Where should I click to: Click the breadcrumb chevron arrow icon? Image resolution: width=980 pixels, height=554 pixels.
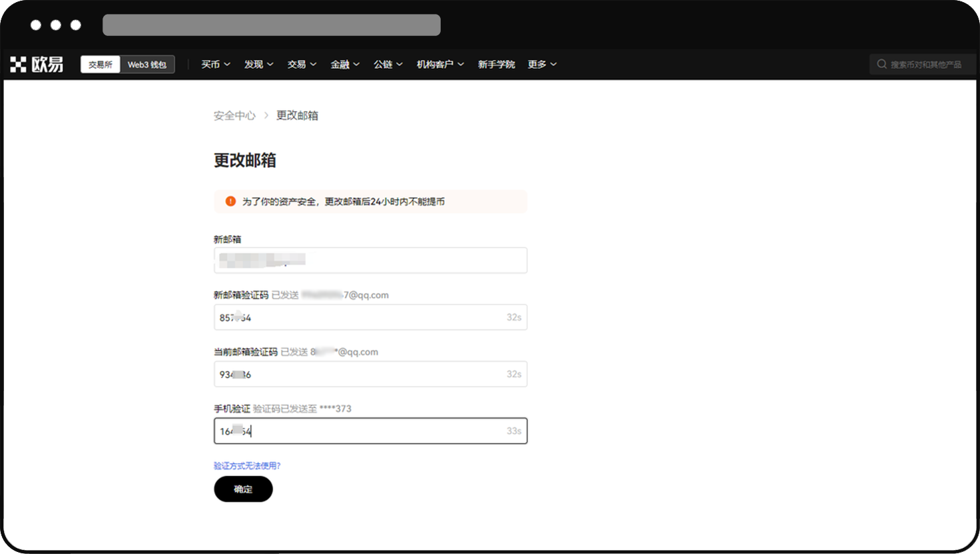[x=266, y=115]
